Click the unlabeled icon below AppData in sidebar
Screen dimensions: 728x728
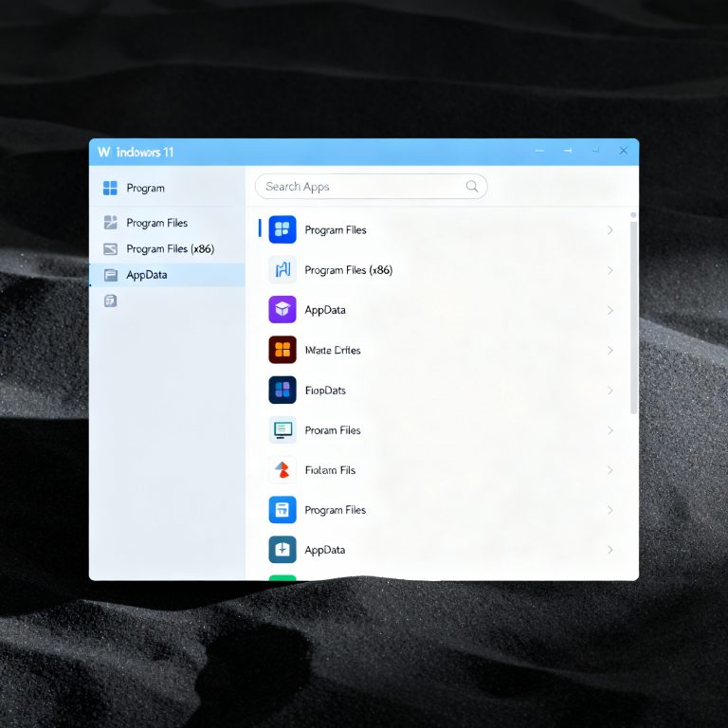coord(111,300)
